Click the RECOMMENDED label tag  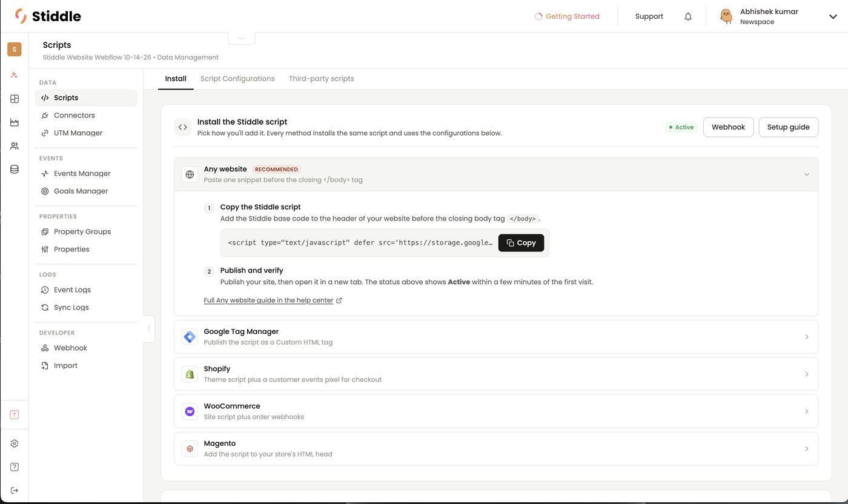click(x=276, y=170)
